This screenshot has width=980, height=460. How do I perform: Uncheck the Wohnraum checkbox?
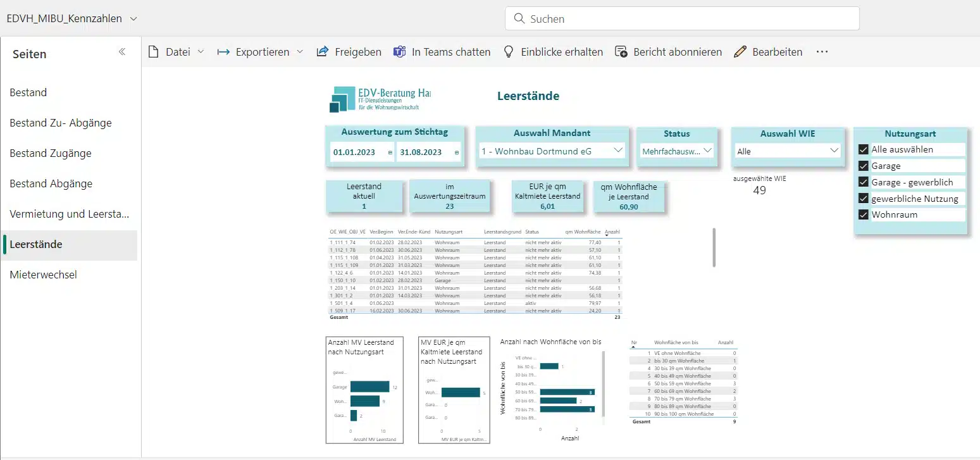[x=863, y=214]
